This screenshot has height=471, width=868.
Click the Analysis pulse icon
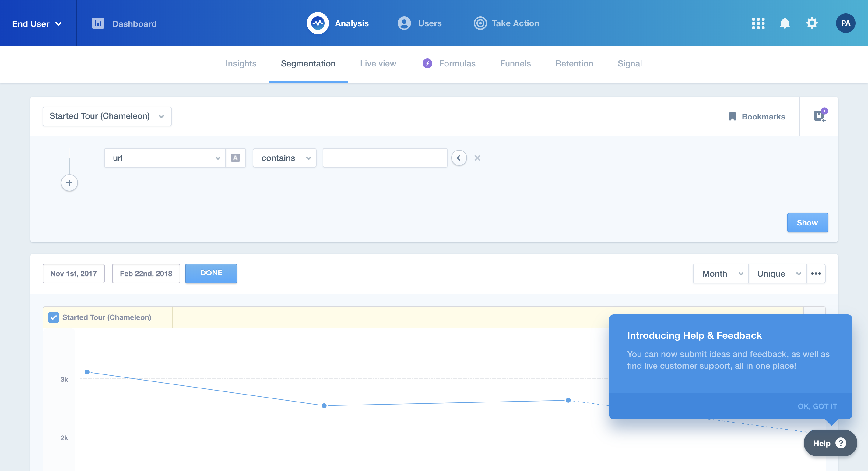pyautogui.click(x=318, y=23)
